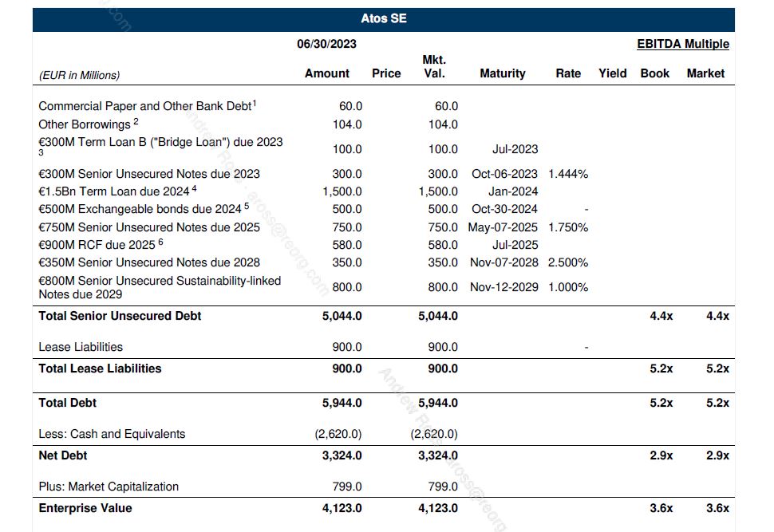Click Market Capitalization Amount 799.0
The width and height of the screenshot is (774, 532).
tap(347, 487)
